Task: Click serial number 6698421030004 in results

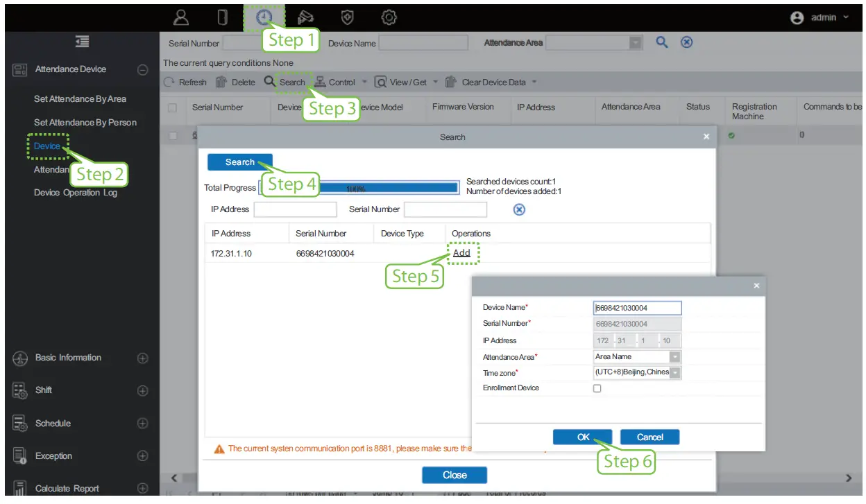Action: coord(325,254)
